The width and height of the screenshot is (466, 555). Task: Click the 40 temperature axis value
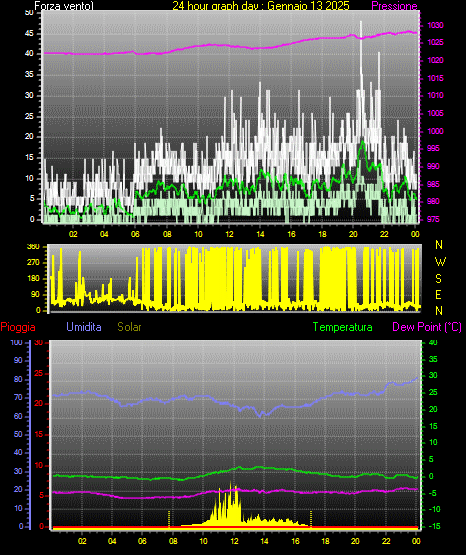click(433, 342)
